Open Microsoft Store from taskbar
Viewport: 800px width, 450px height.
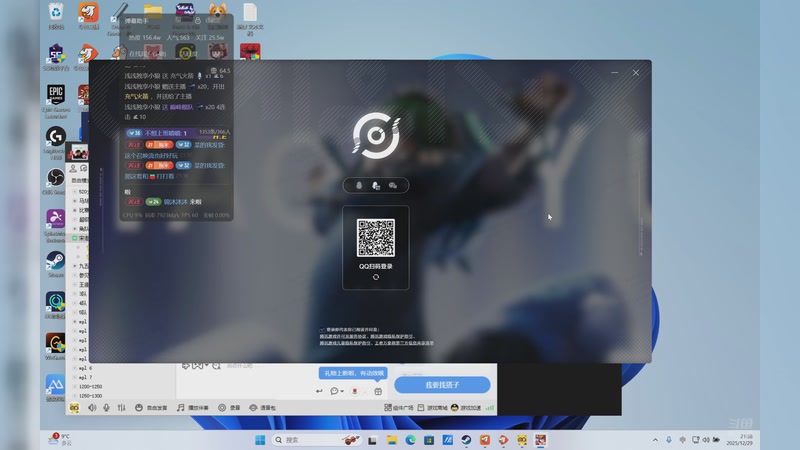pos(429,440)
